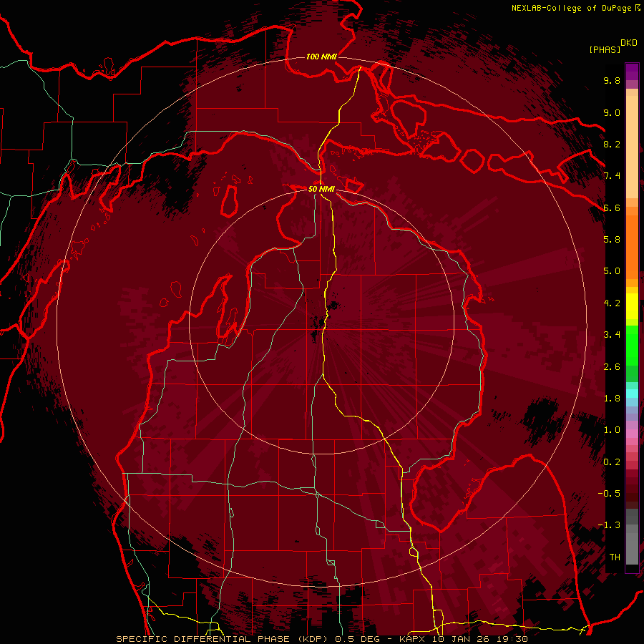Pick the peach band of the color scale
This screenshot has width=644, height=644.
[632, 148]
